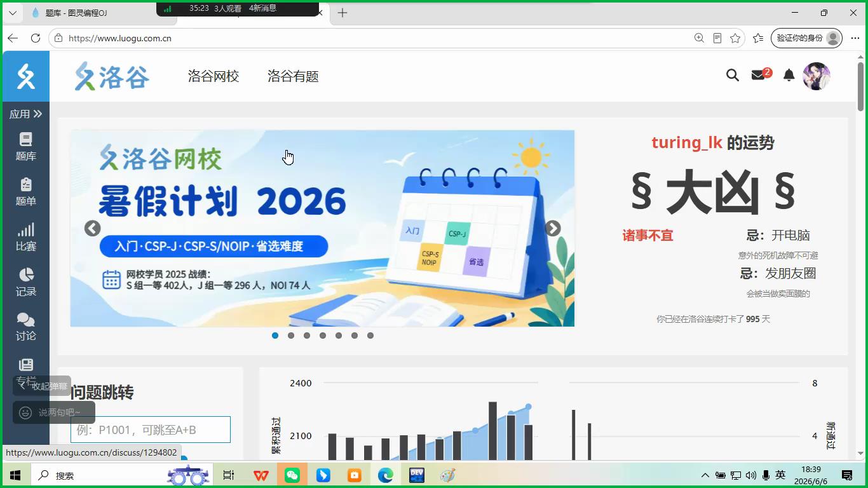
Task: Click the search magnifier icon in header
Action: point(733,76)
